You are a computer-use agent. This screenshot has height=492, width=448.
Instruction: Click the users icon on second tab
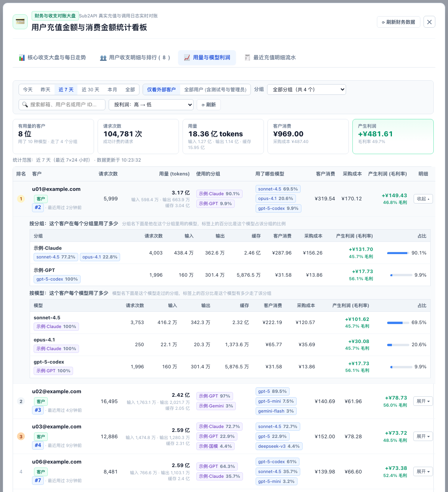pyautogui.click(x=103, y=58)
